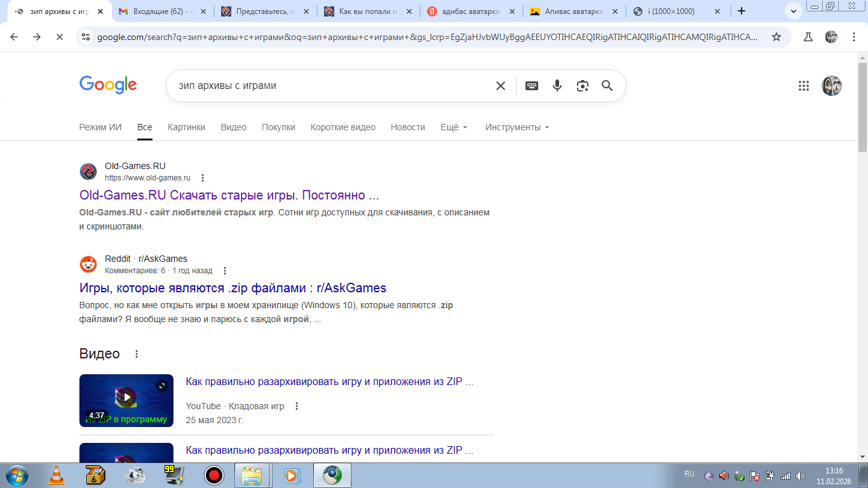Start voice search with the microphone icon
Screen dimensions: 868x488
point(557,86)
